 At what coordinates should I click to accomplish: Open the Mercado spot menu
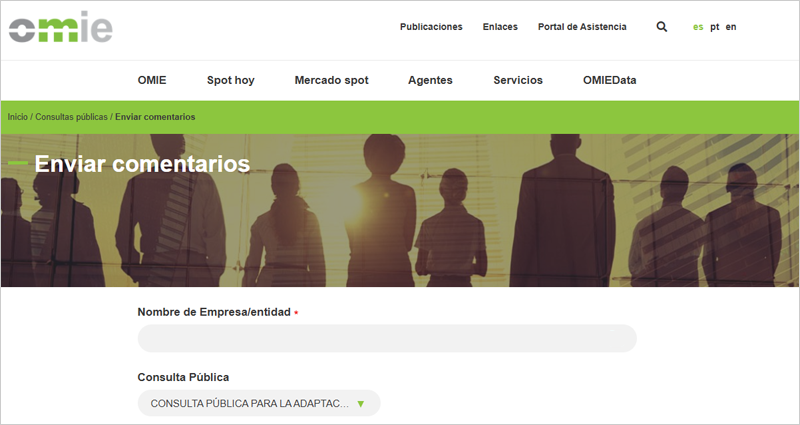[332, 80]
